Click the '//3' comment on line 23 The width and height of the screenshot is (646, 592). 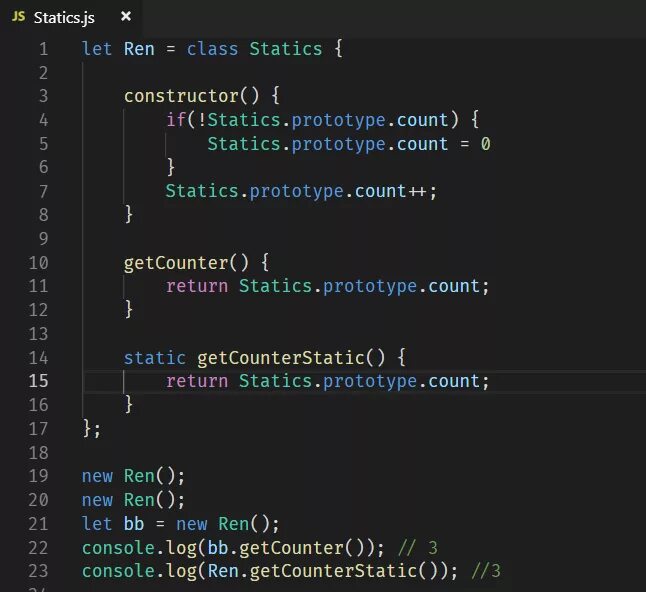pos(486,571)
